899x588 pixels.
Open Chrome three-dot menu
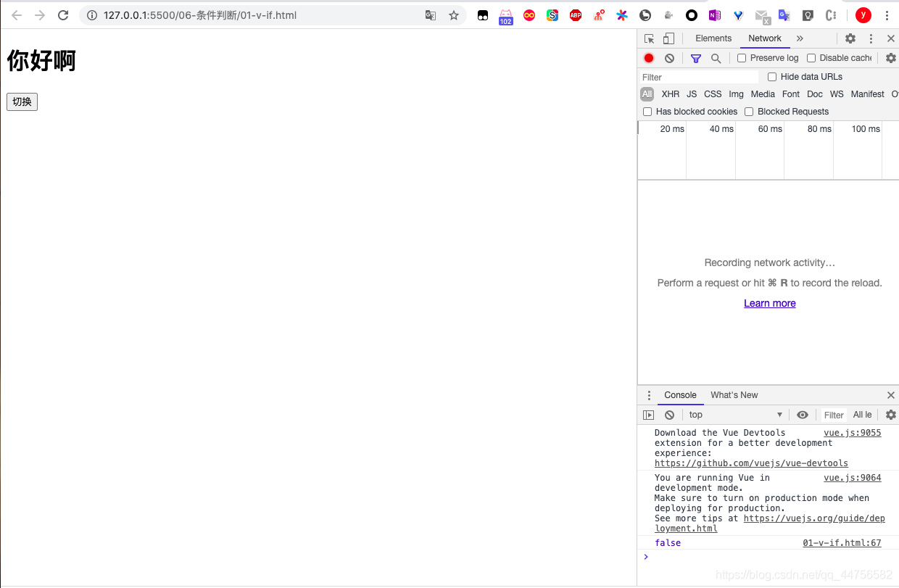[x=887, y=15]
